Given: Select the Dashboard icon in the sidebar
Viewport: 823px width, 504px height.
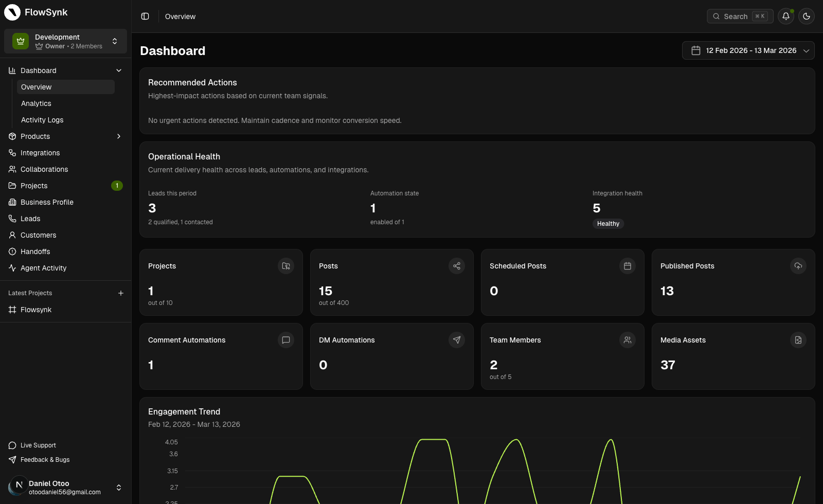Looking at the screenshot, I should pos(12,70).
